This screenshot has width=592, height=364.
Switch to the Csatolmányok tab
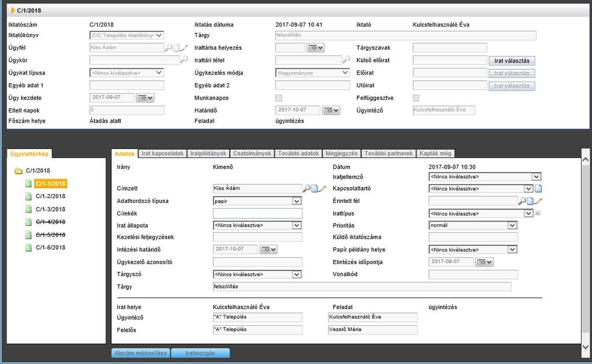click(x=252, y=154)
